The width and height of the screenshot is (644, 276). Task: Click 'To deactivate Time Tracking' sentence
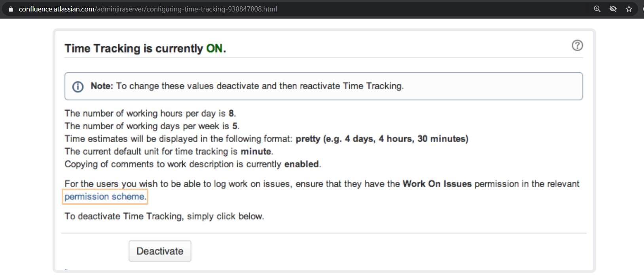(164, 216)
